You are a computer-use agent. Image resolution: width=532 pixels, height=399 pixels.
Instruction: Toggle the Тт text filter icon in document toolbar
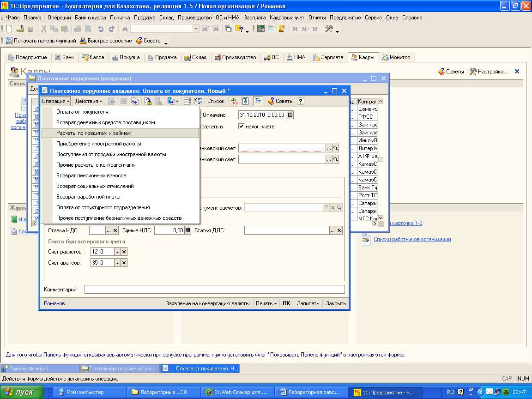[258, 101]
